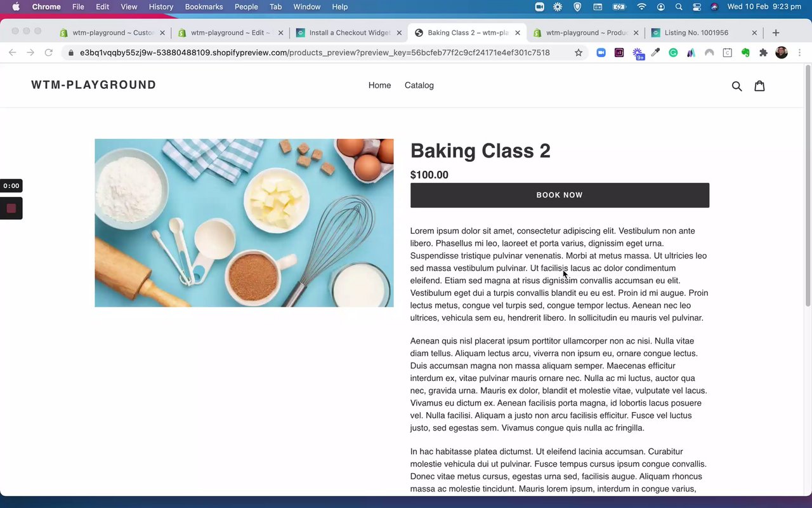Click the Baking Class 2 product title
Image resolution: width=812 pixels, height=508 pixels.
[480, 151]
